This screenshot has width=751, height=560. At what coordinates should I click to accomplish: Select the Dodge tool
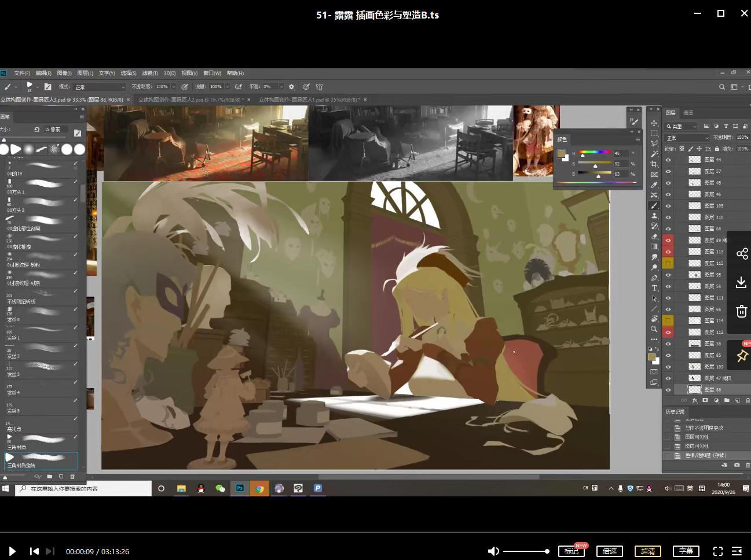pyautogui.click(x=654, y=267)
